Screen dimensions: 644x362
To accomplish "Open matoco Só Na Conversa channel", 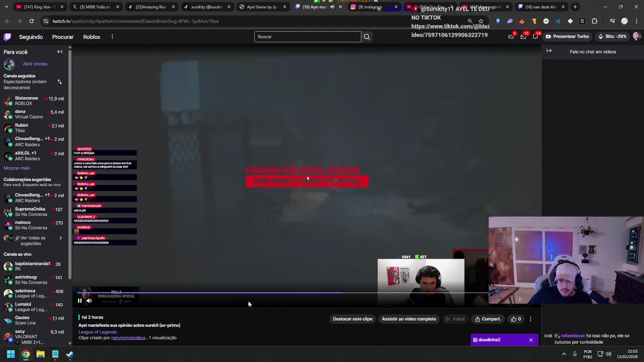I will 34,225.
